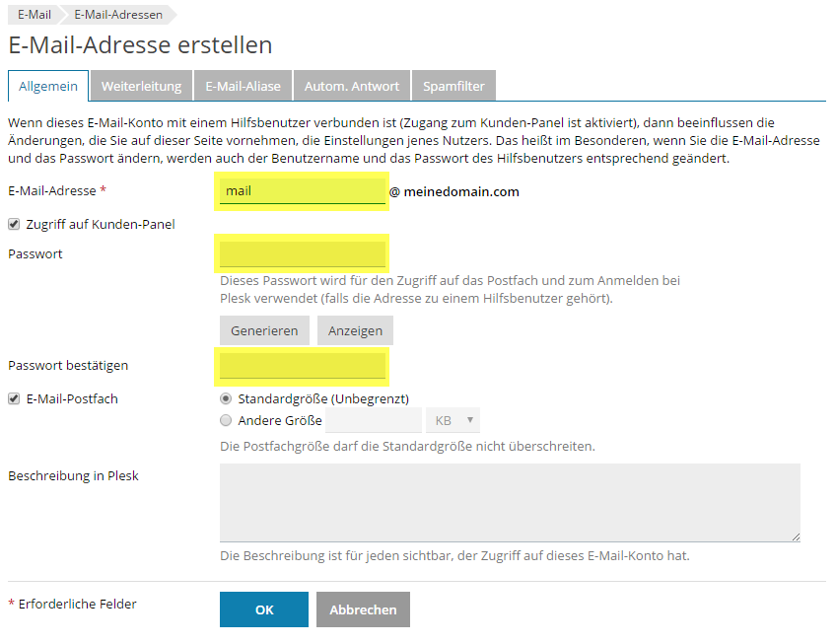The height and width of the screenshot is (644, 836).
Task: Open the Spamfilter tab
Action: point(453,86)
